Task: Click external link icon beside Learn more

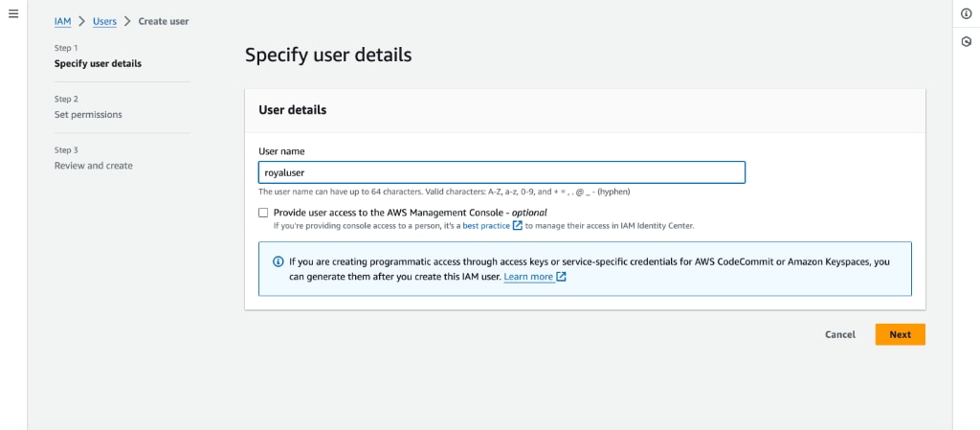Action: pyautogui.click(x=561, y=277)
